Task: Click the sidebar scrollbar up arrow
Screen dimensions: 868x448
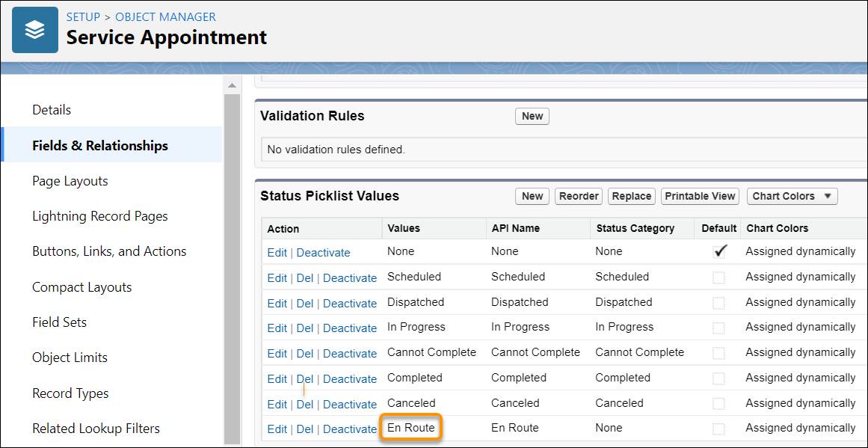Action: tap(231, 84)
